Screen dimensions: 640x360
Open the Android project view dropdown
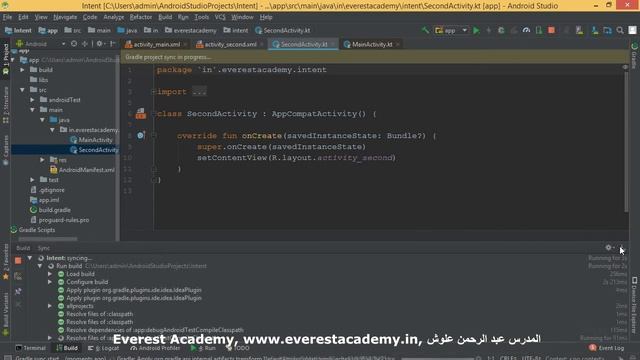pyautogui.click(x=41, y=44)
